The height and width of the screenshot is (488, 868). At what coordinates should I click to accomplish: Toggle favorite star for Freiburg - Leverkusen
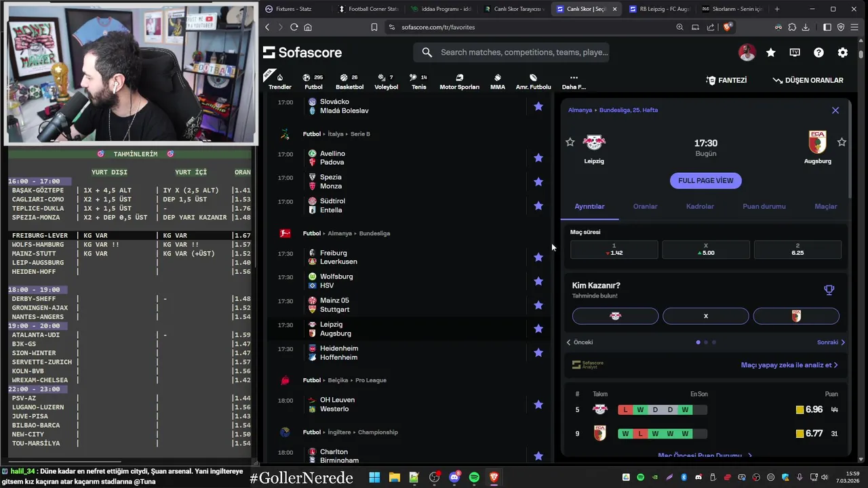[538, 257]
